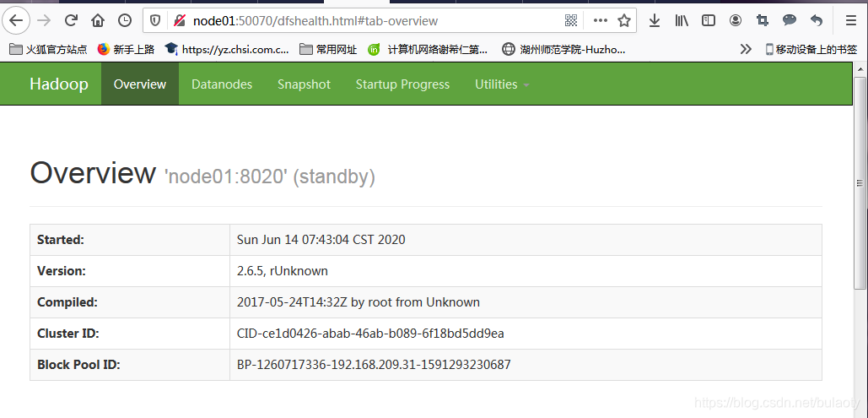The width and height of the screenshot is (868, 418).
Task: Select the Compiled date value
Action: click(x=359, y=302)
